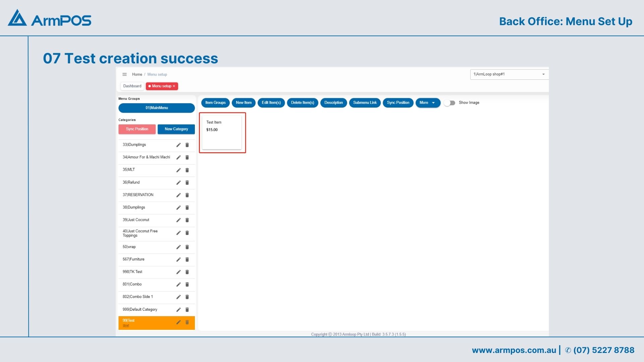Click the pink Sync Position categories button
This screenshot has height=362, width=644.
click(137, 129)
